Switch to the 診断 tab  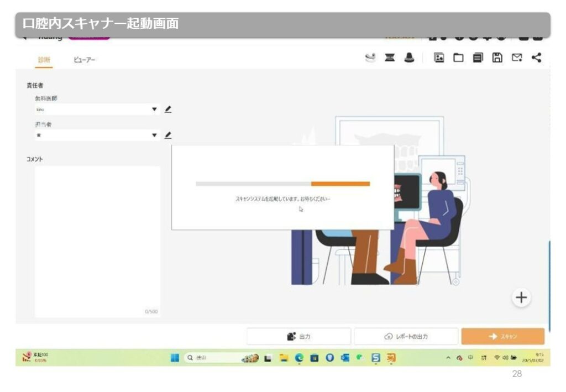coord(44,59)
